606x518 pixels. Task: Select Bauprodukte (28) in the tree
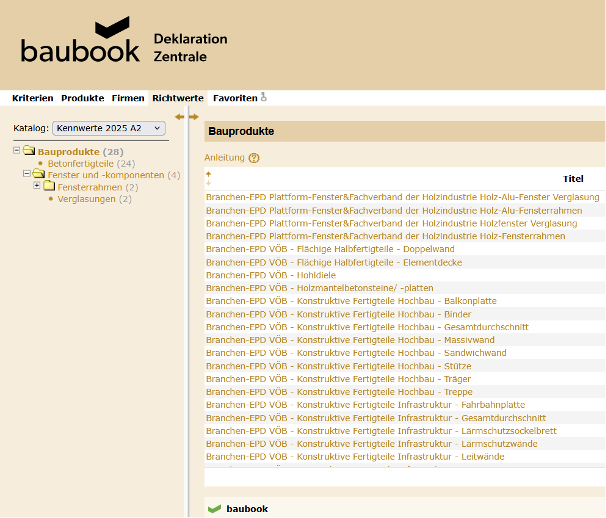pos(80,152)
